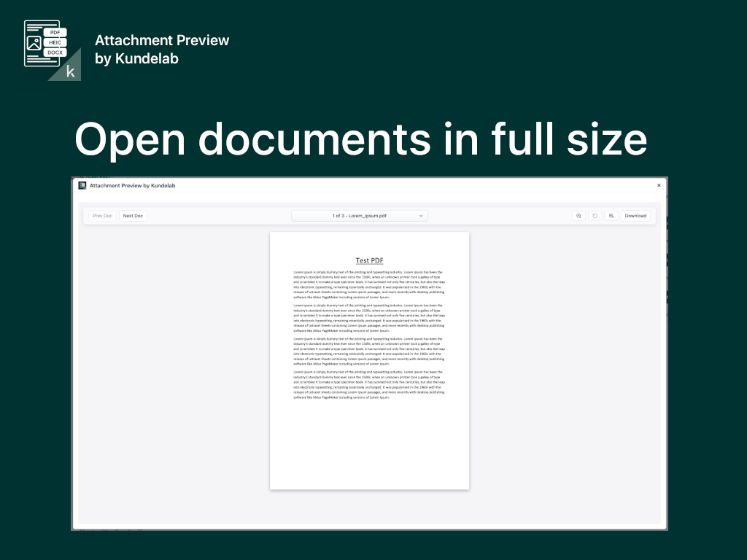Zoom out the document preview

pyautogui.click(x=578, y=216)
